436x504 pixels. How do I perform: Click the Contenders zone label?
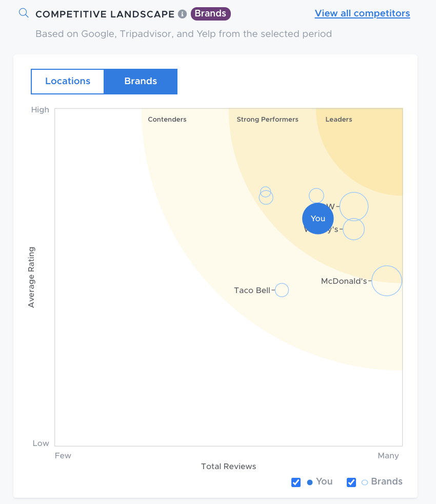167,120
